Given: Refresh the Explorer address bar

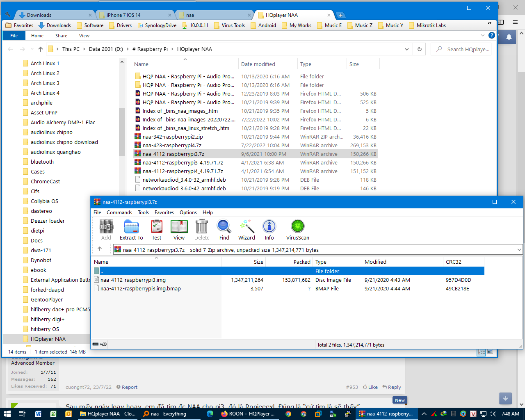Looking at the screenshot, I should [x=419, y=49].
